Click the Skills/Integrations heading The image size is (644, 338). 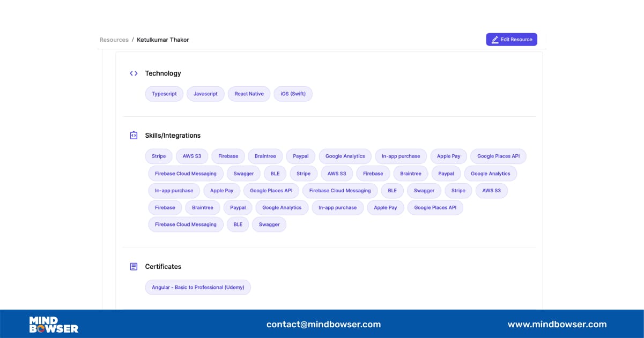(x=173, y=136)
